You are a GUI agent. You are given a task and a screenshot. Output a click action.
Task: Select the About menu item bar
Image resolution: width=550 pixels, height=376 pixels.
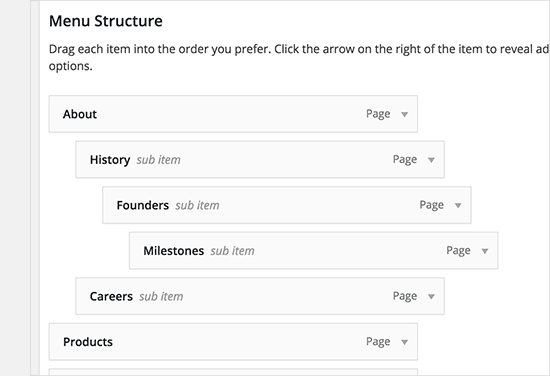click(x=233, y=114)
